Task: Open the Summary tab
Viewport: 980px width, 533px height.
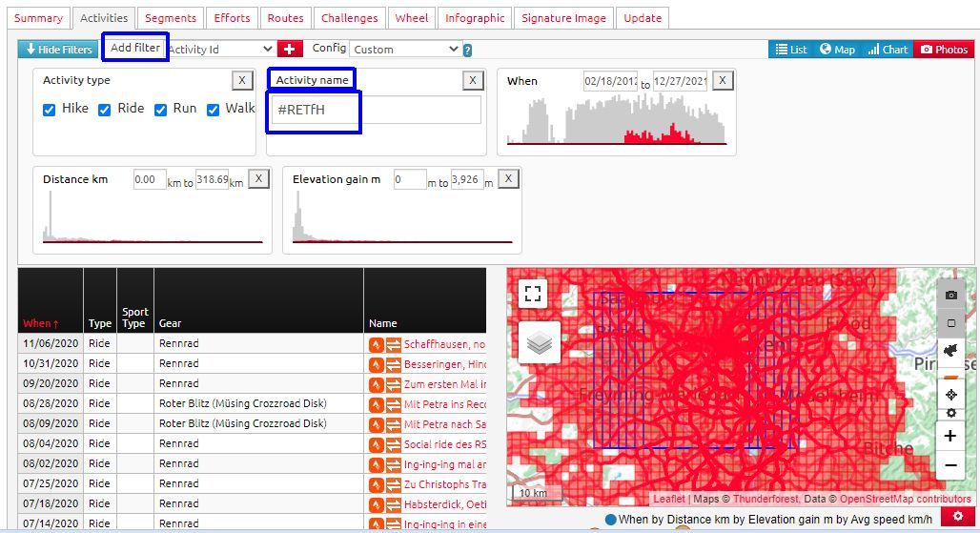Action: [38, 18]
